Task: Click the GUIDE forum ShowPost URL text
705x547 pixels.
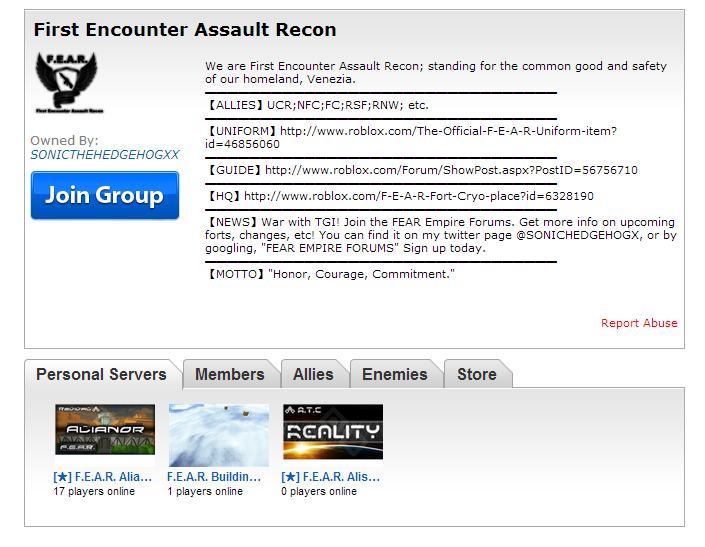Action: coord(451,170)
